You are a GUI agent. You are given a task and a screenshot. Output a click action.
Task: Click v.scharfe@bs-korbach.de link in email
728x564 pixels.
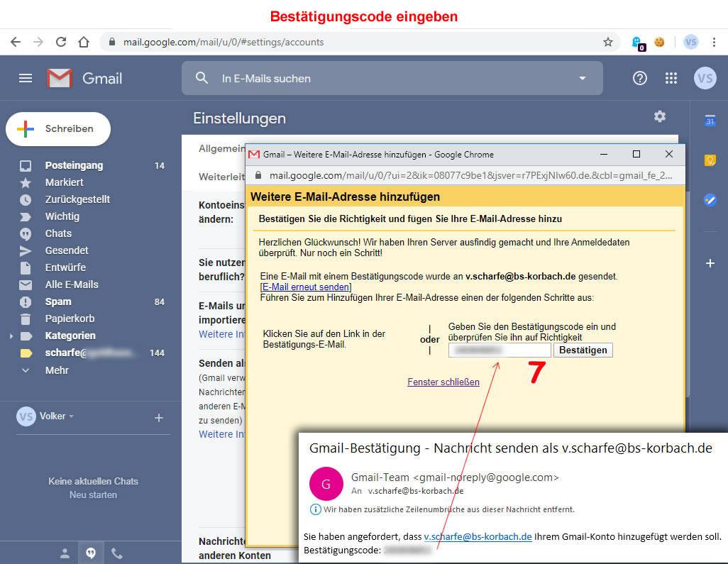pyautogui.click(x=478, y=536)
